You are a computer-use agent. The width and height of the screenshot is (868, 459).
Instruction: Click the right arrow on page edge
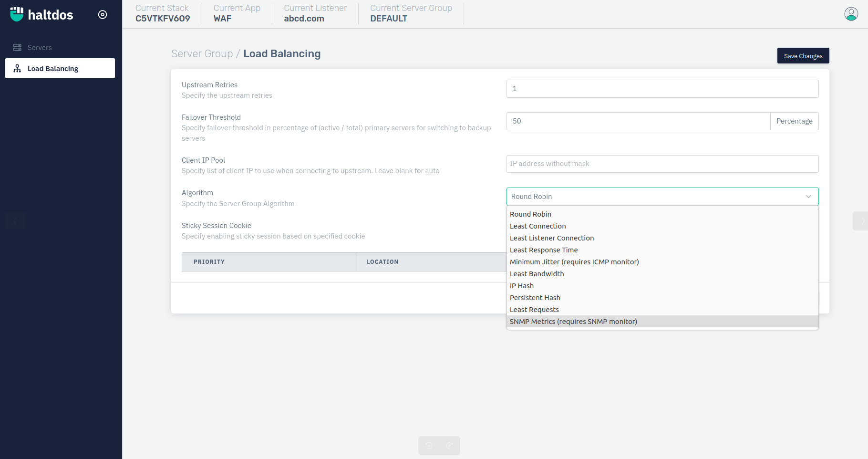tap(861, 221)
